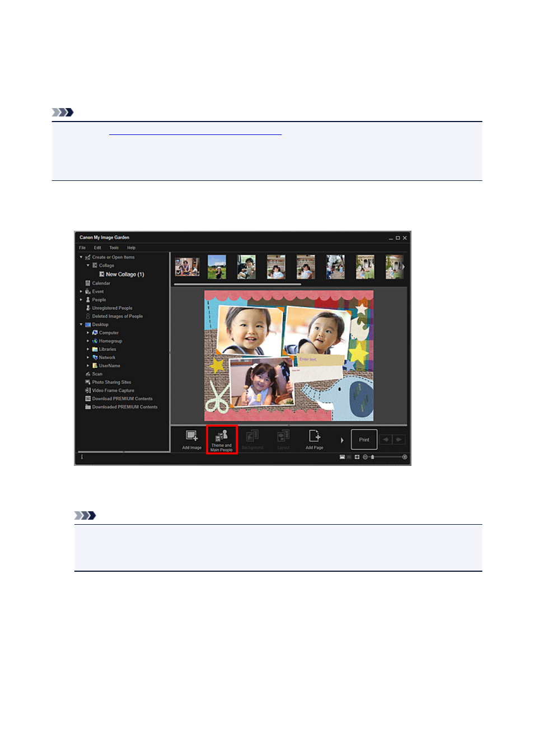Expand the People tree node
Image resolution: width=534 pixels, height=756 pixels.
[81, 300]
